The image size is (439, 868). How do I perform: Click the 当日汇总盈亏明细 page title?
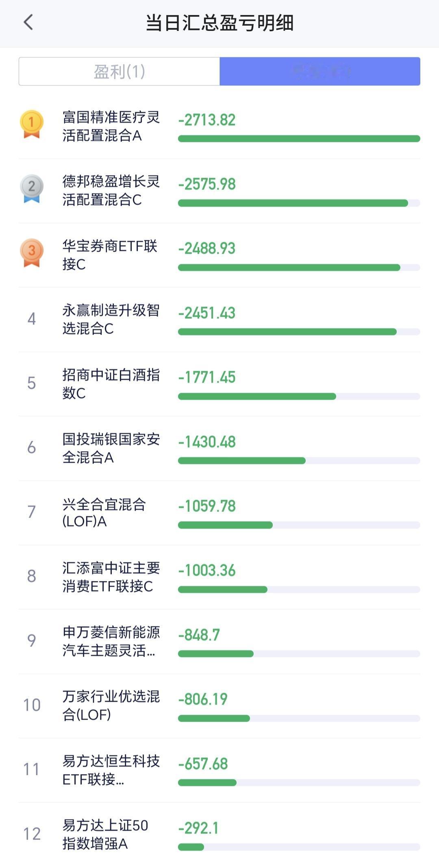219,23
